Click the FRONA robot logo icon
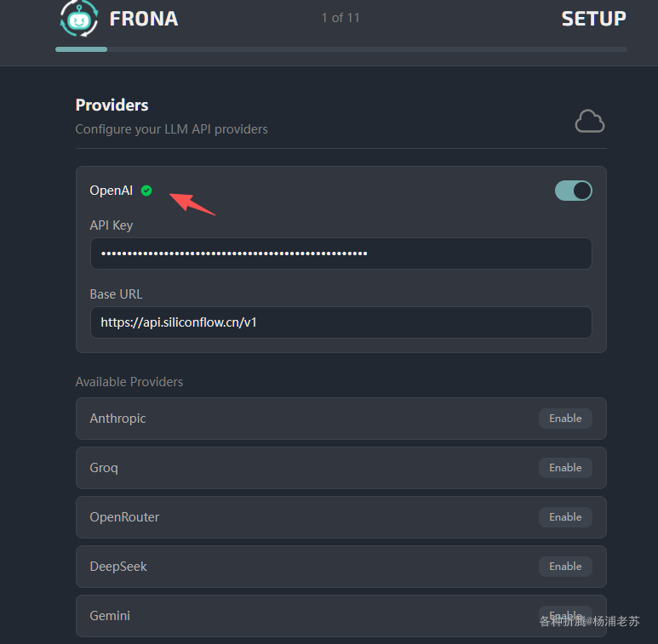This screenshot has height=644, width=658. click(x=78, y=18)
